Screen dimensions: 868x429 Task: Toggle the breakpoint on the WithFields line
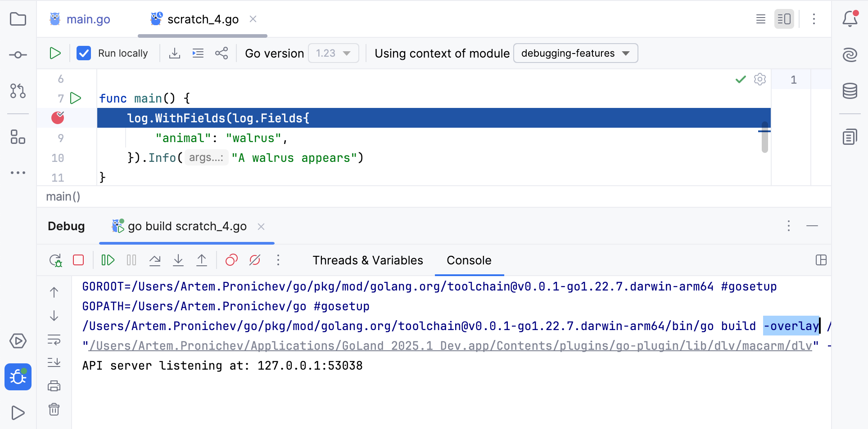(57, 118)
